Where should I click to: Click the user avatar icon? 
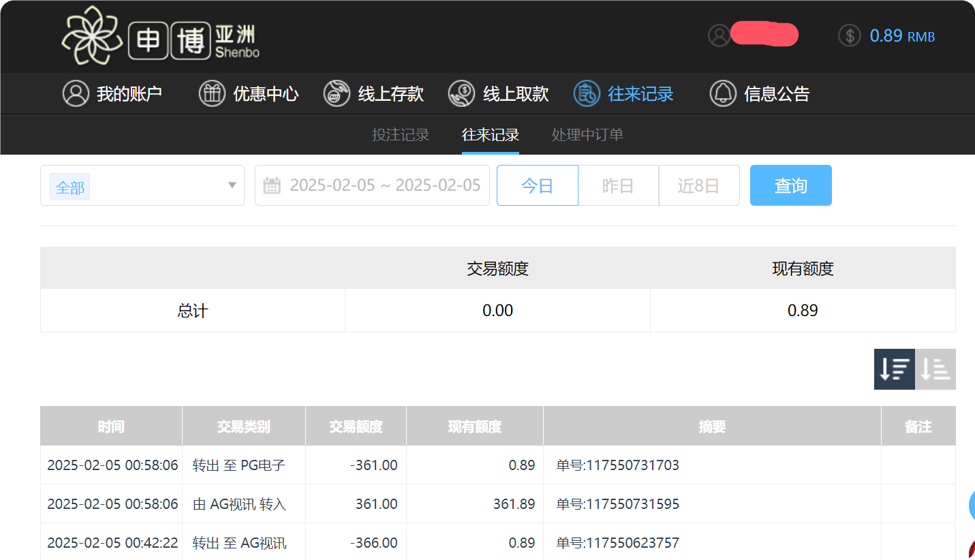(718, 35)
